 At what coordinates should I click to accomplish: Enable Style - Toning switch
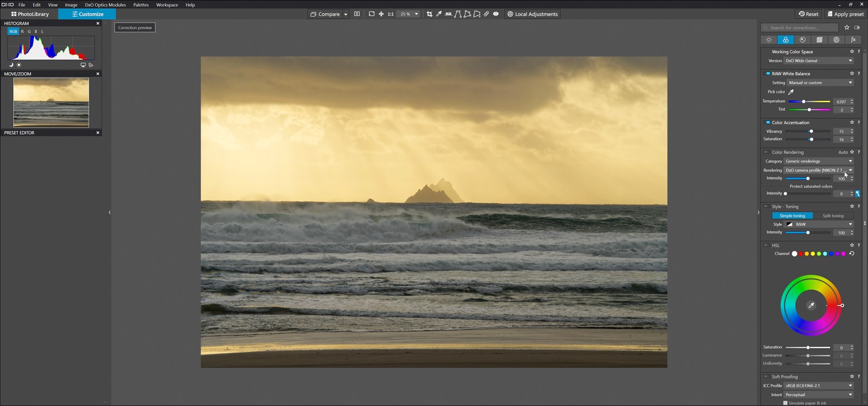point(767,206)
